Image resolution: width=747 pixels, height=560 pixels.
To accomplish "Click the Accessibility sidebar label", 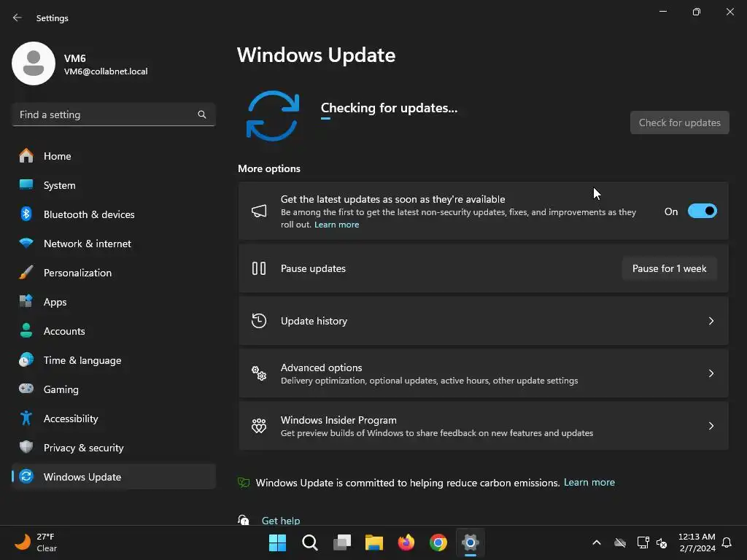I will pos(71,418).
